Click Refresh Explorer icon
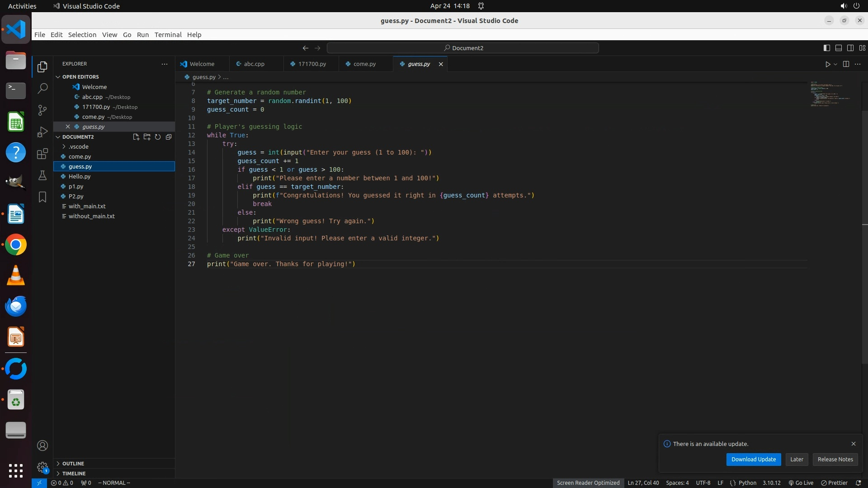 tap(158, 137)
